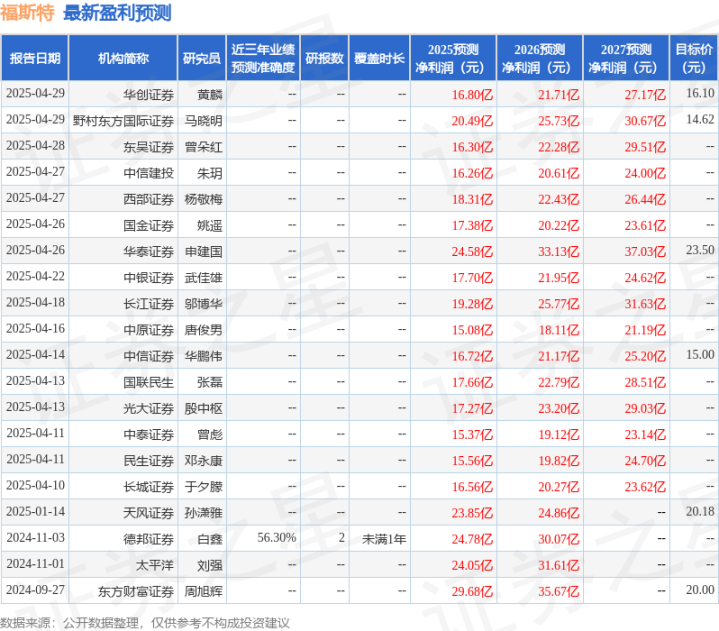
Task: Click the 数据来源 footnote text
Action: [x=145, y=623]
